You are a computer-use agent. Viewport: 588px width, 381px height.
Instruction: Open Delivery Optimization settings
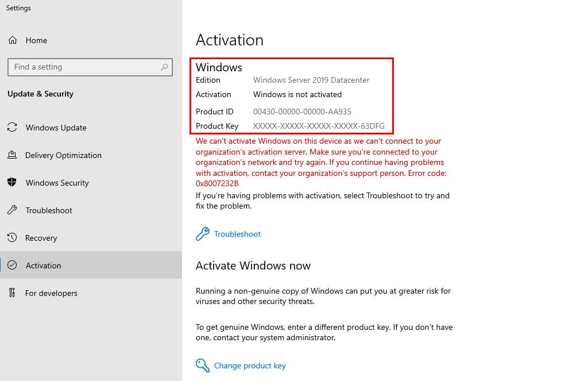click(x=91, y=155)
